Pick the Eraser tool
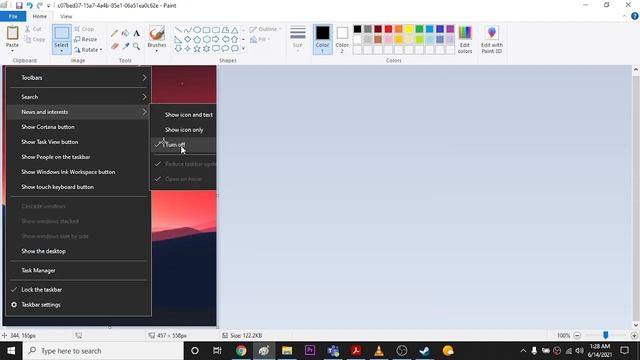Image resolution: width=640 pixels, height=360 pixels. coord(115,47)
